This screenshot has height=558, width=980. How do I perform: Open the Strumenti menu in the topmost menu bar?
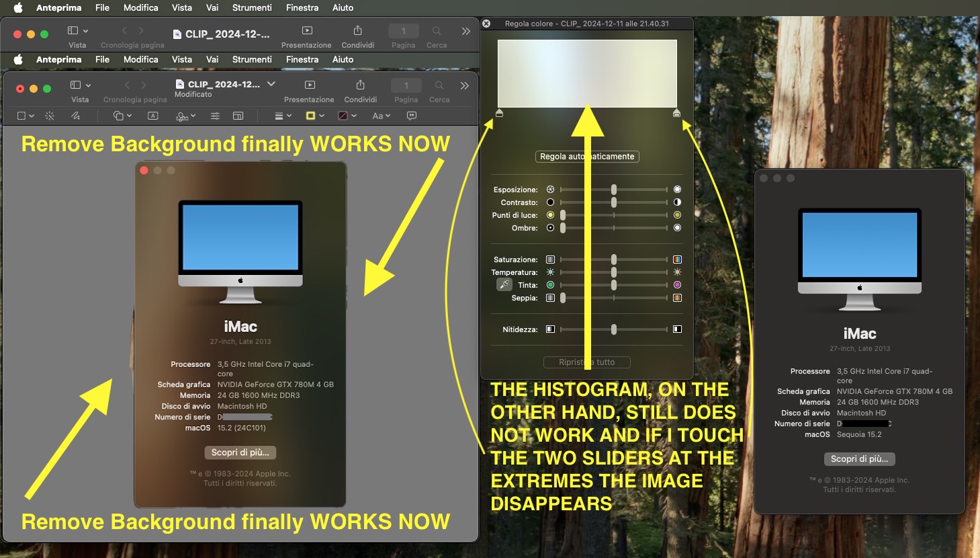252,7
